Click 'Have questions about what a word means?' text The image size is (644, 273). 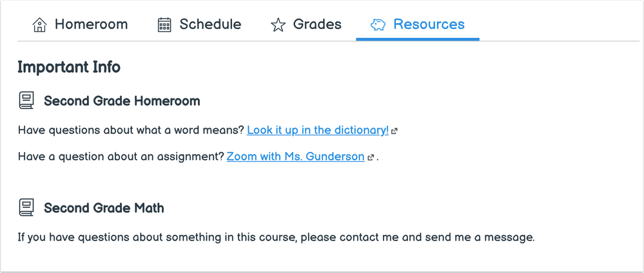[x=132, y=131]
